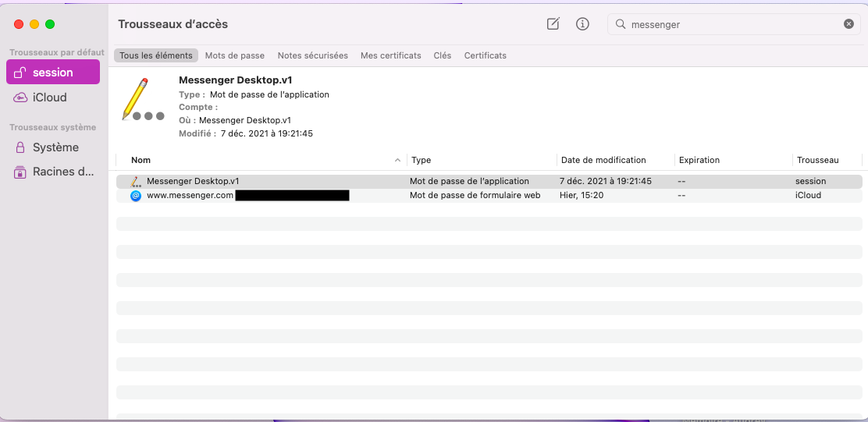Select the Système keychain

(x=53, y=147)
